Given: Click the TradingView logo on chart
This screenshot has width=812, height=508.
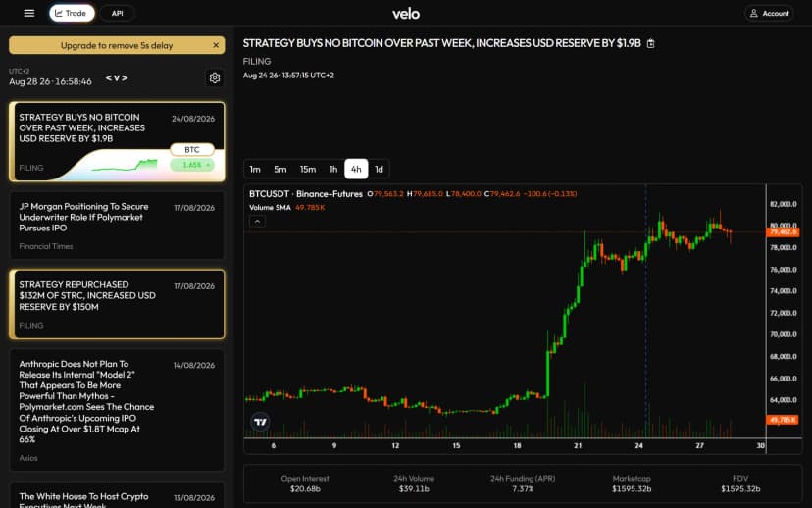Looking at the screenshot, I should click(260, 422).
